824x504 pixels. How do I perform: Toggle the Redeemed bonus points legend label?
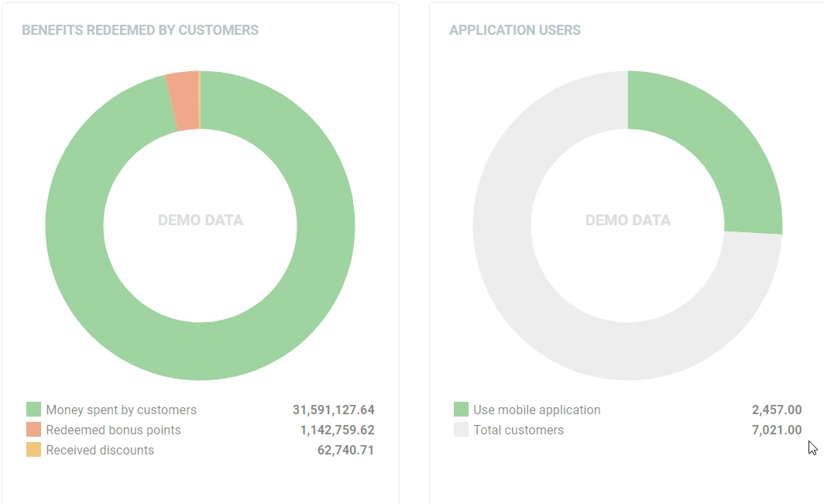(x=113, y=430)
